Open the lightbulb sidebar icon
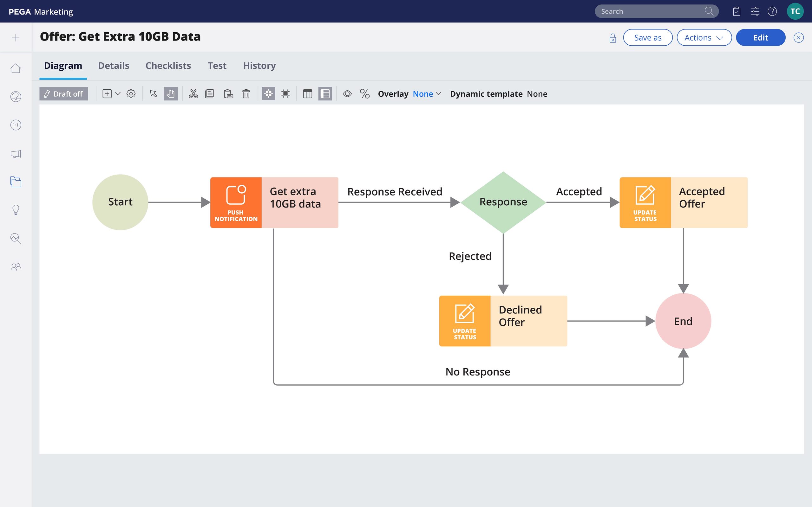This screenshot has width=812, height=507. point(16,210)
